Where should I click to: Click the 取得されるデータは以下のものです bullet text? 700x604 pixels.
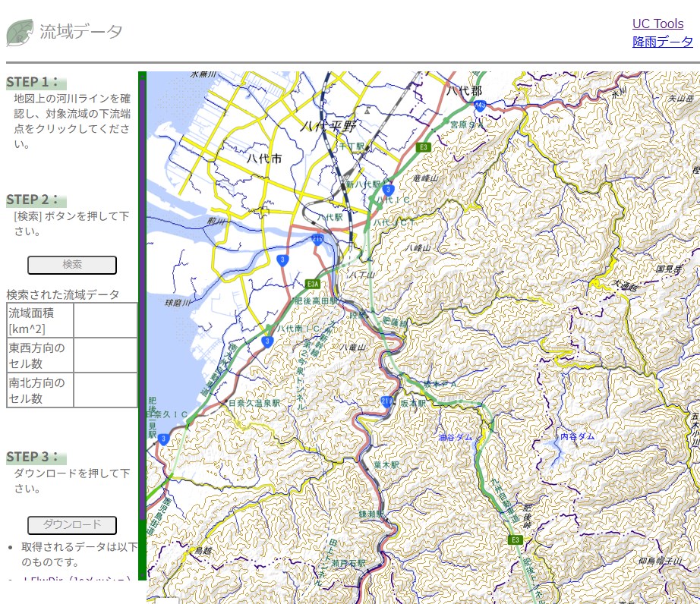coord(79,554)
